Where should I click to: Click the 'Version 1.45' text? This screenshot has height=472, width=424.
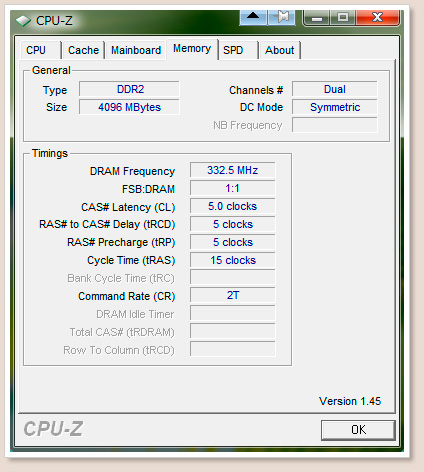(350, 401)
